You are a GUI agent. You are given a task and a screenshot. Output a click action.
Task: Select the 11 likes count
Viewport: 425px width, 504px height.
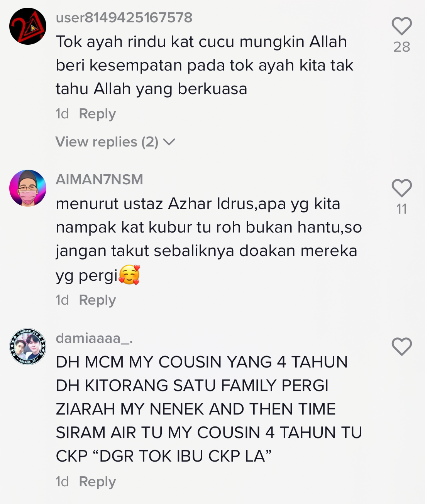pos(401,209)
